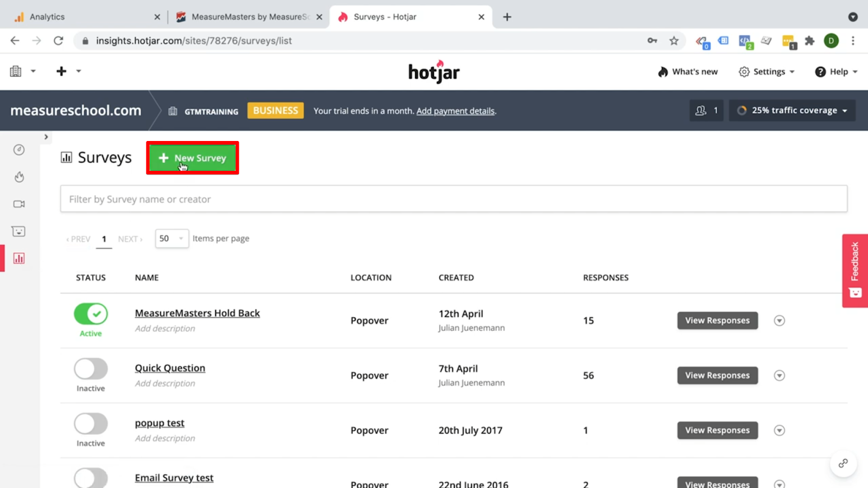Click the address bar URL
Viewport: 868px width, 488px height.
pyautogui.click(x=194, y=41)
